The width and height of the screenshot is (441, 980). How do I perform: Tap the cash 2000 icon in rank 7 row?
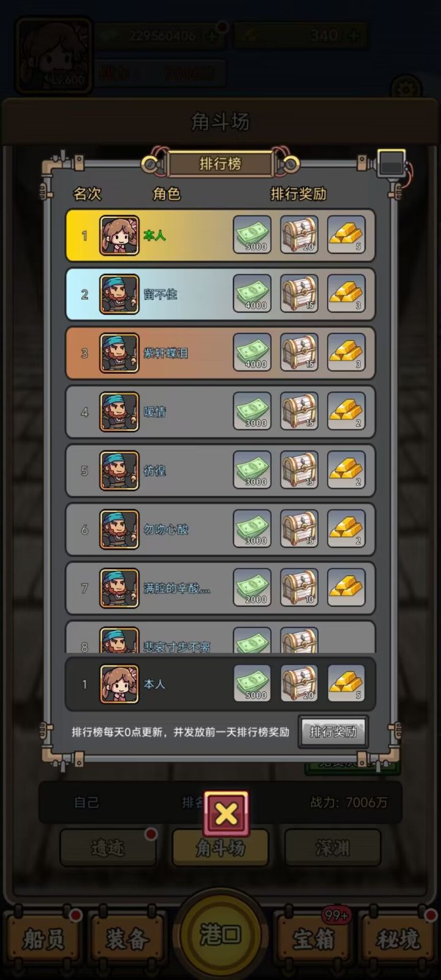click(252, 587)
